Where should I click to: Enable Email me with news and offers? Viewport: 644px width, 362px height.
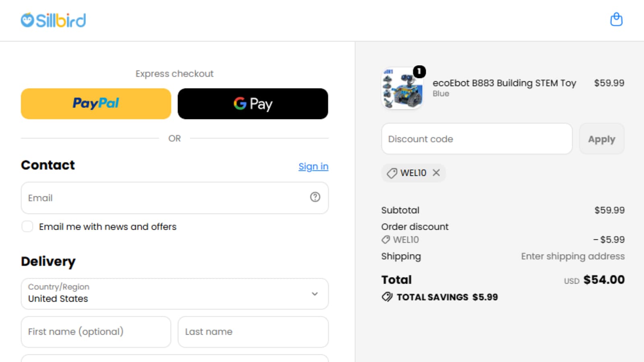tap(27, 226)
